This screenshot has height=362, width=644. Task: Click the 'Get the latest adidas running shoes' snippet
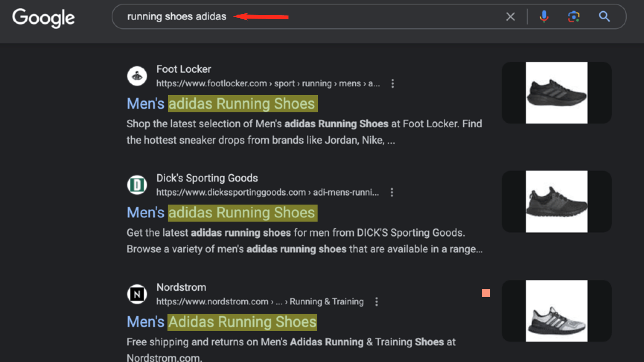pos(305,241)
